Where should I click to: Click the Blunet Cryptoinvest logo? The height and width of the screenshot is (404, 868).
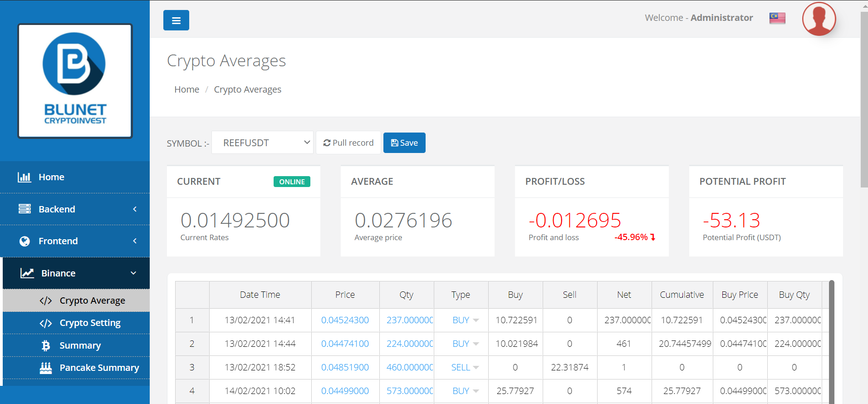75,81
